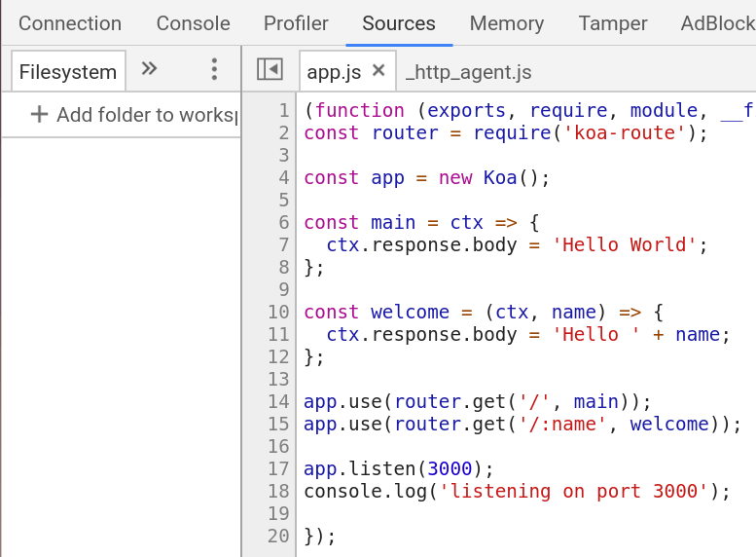Switch to the Console tab
This screenshot has height=557, width=756.
[x=194, y=23]
